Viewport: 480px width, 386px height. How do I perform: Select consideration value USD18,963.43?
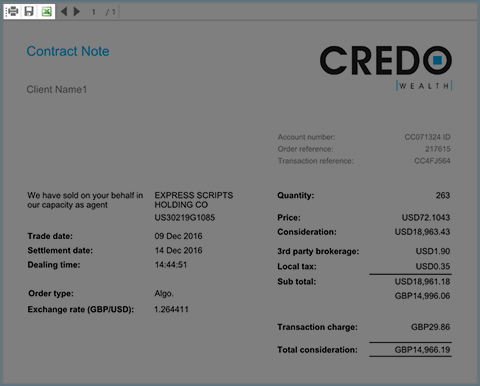pos(422,232)
